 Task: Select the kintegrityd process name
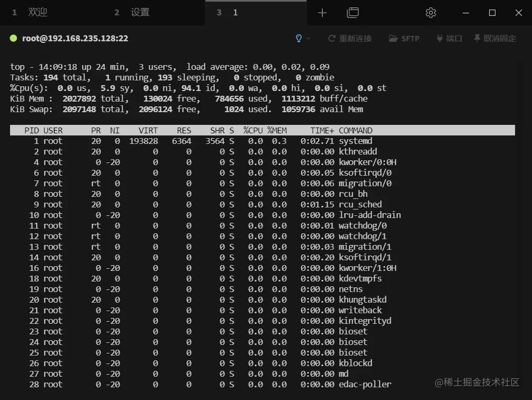[365, 321]
